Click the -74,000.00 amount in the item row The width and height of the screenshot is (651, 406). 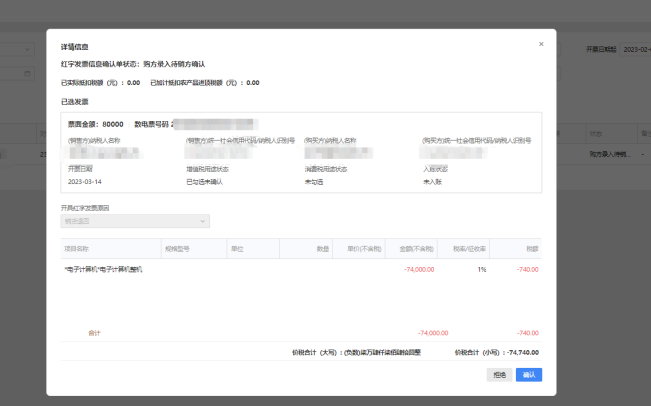pos(419,269)
